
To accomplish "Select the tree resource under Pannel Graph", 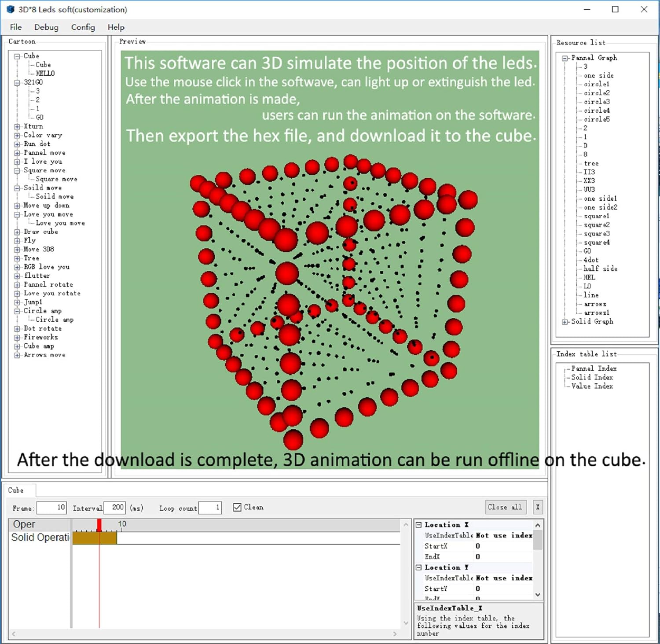I will (591, 163).
